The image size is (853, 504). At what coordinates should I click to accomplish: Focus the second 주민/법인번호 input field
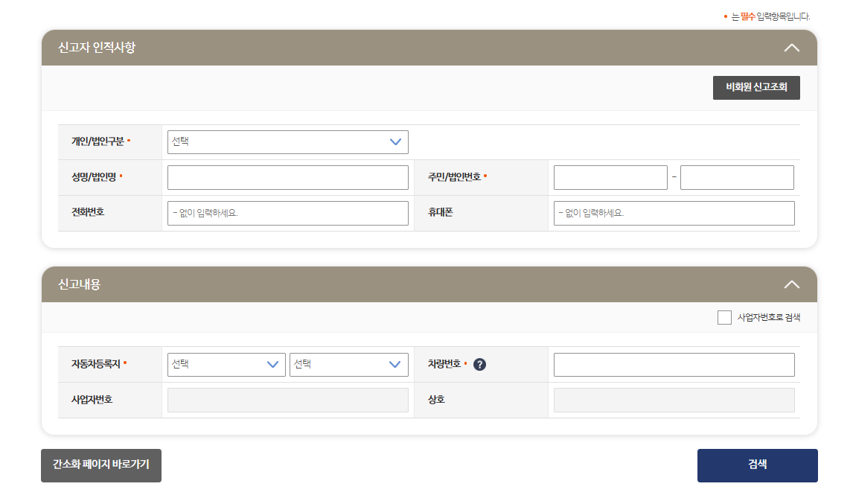point(737,177)
